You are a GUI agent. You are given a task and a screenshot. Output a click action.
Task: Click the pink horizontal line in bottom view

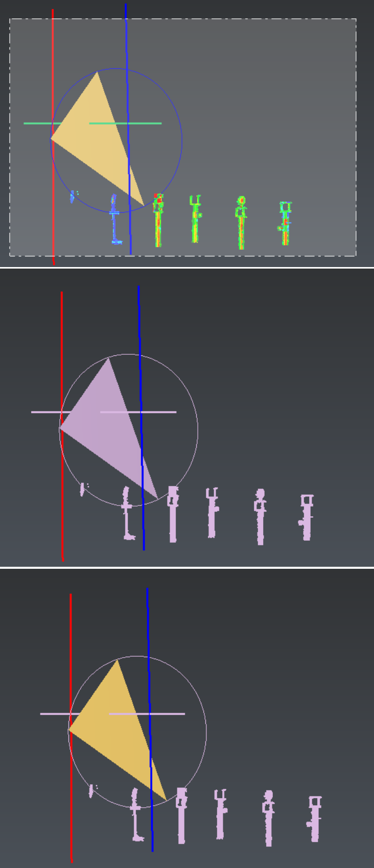[169, 713]
